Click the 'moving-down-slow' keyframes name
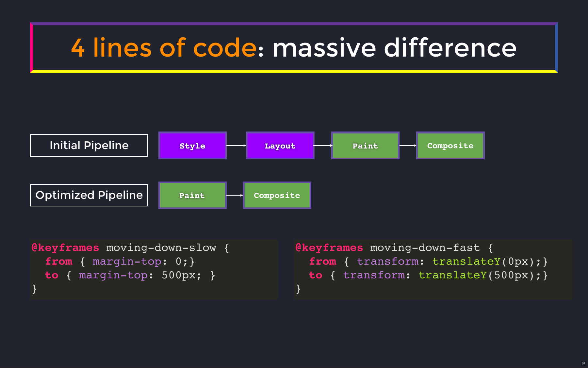Viewport: 588px width, 368px height. point(161,248)
